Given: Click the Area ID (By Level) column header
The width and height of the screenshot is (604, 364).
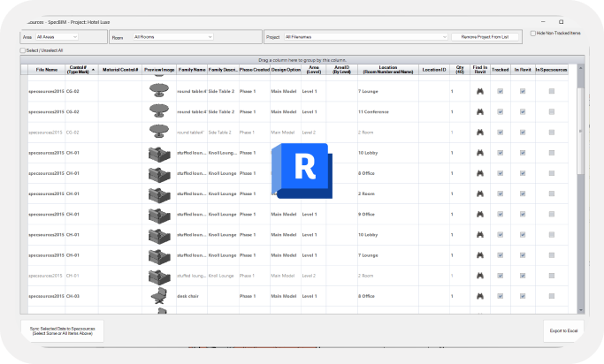Looking at the screenshot, I should point(341,70).
